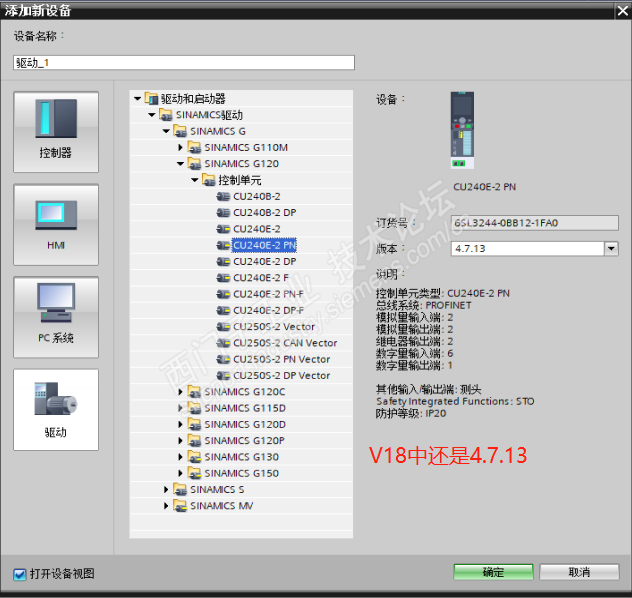Viewport: 632px width, 598px height.
Task: Click the CU240B-2 device icon
Action: [223, 196]
